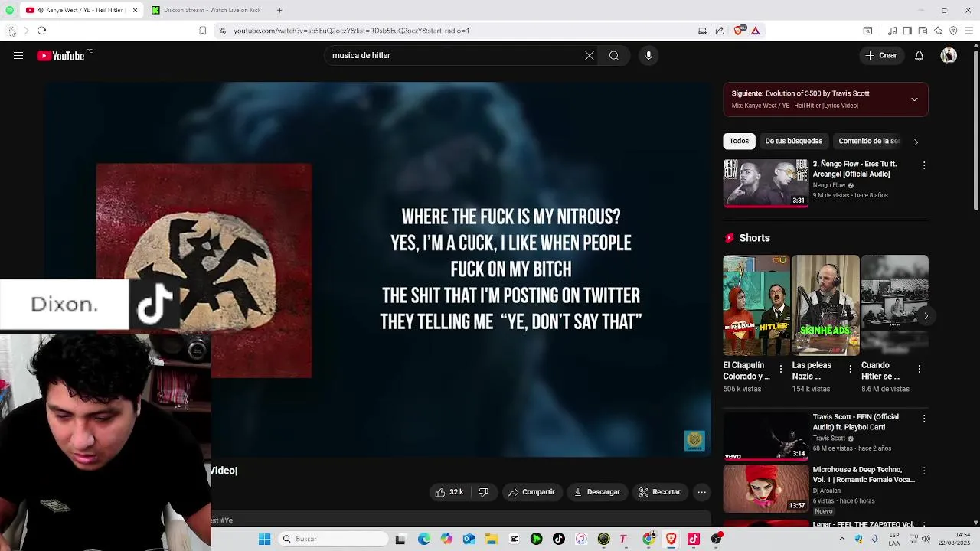Open options for Cuando Hitler se short
Image resolution: width=980 pixels, height=551 pixels.
point(919,369)
